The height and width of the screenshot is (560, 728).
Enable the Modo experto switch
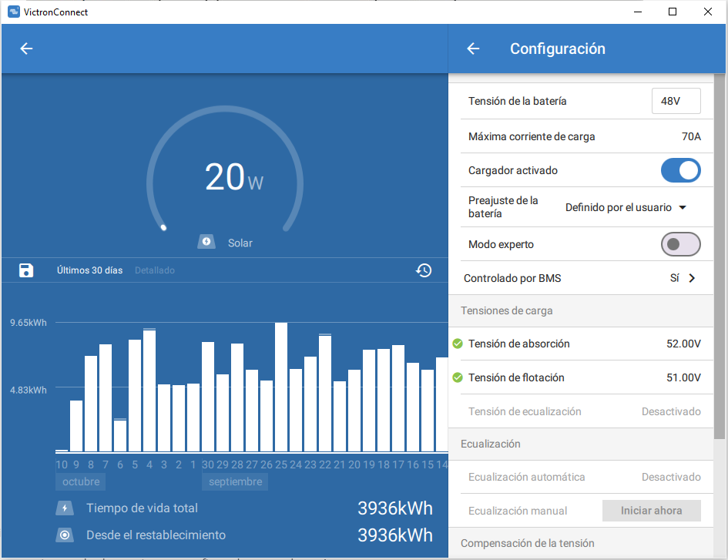680,244
